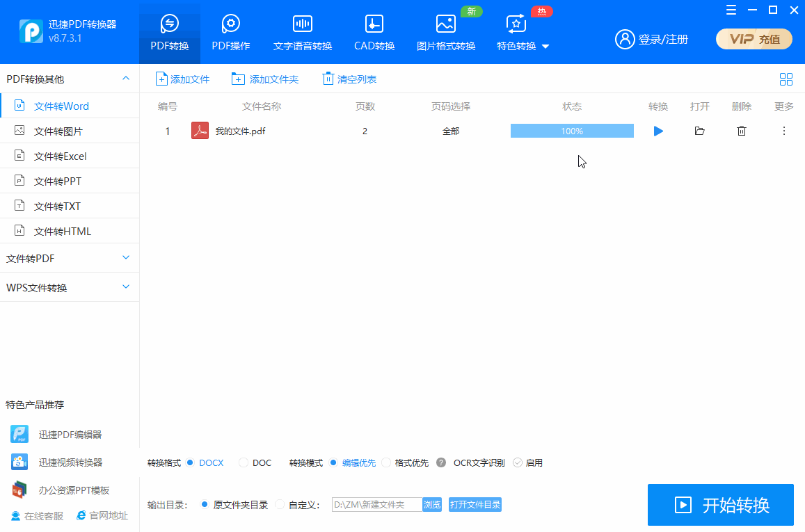805x532 pixels.
Task: Delete 我的文件.pdf via the trash icon
Action: [742, 131]
